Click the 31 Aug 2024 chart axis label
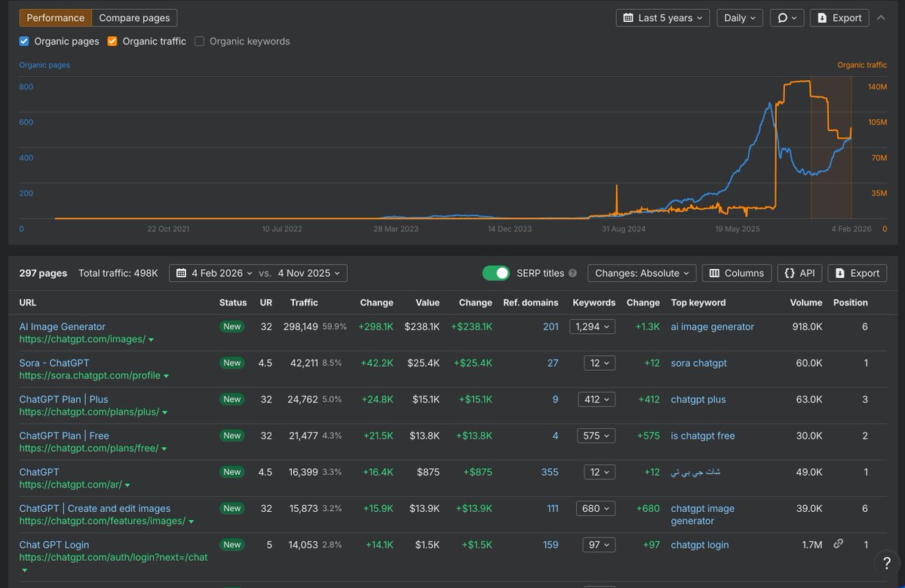 point(624,228)
